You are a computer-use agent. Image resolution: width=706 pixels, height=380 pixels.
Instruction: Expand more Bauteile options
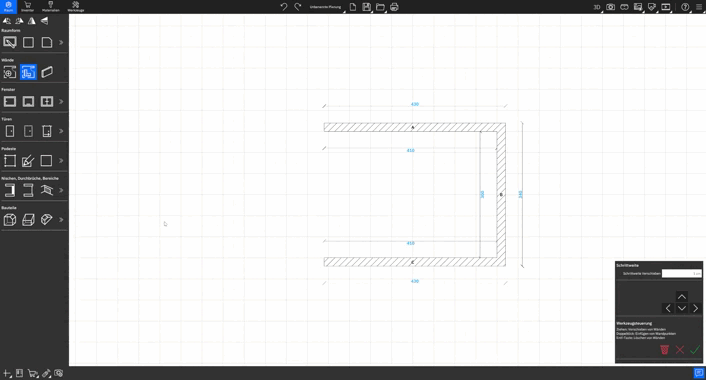pyautogui.click(x=61, y=220)
